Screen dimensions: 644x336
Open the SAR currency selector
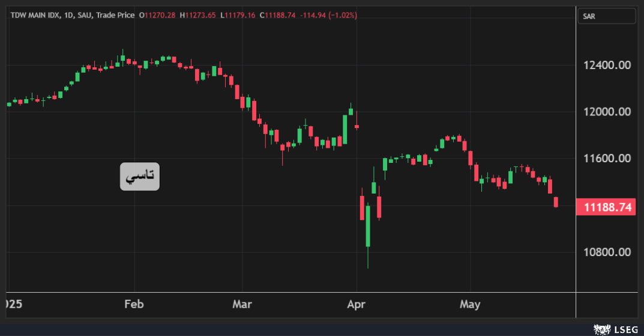[606, 17]
